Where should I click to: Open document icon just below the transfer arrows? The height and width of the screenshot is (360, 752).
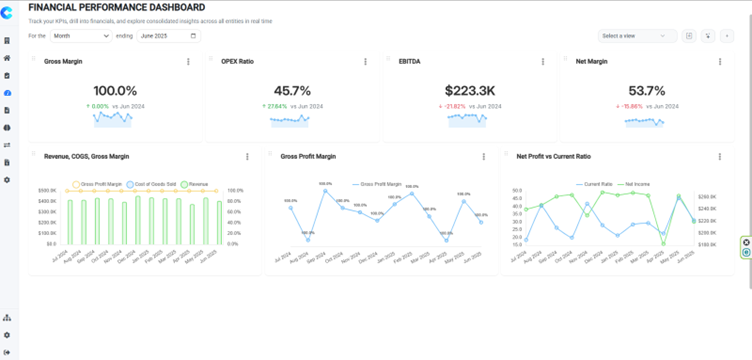7,163
